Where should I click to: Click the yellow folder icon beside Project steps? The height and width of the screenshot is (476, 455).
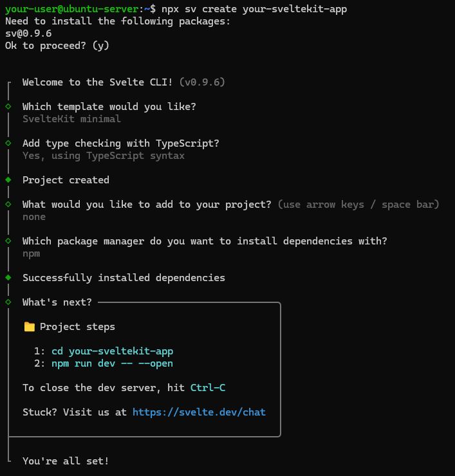[x=29, y=327]
